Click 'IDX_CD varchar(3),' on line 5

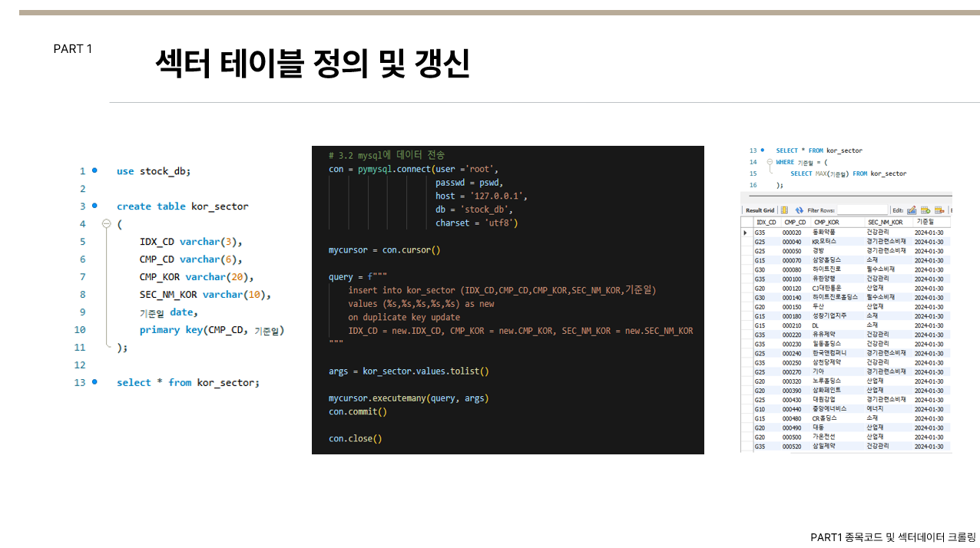point(191,242)
